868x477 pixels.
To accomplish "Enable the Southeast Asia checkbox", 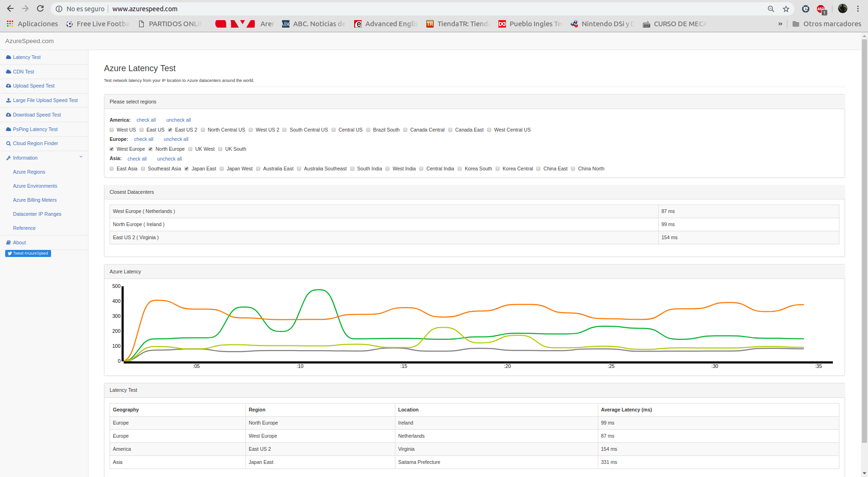I will click(143, 169).
